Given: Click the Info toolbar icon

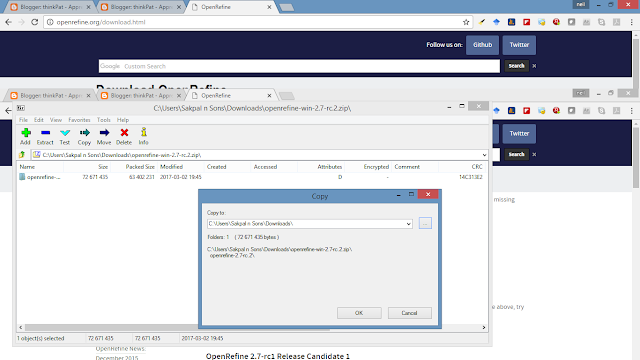Looking at the screenshot, I should [x=144, y=133].
